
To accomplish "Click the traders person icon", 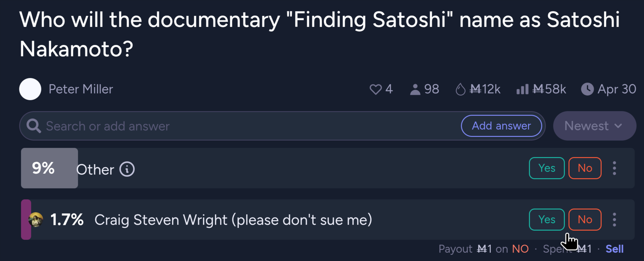I will click(415, 89).
